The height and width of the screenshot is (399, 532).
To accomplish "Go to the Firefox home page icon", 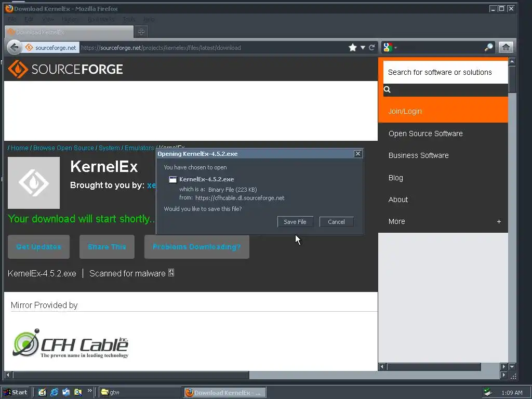I will [506, 47].
